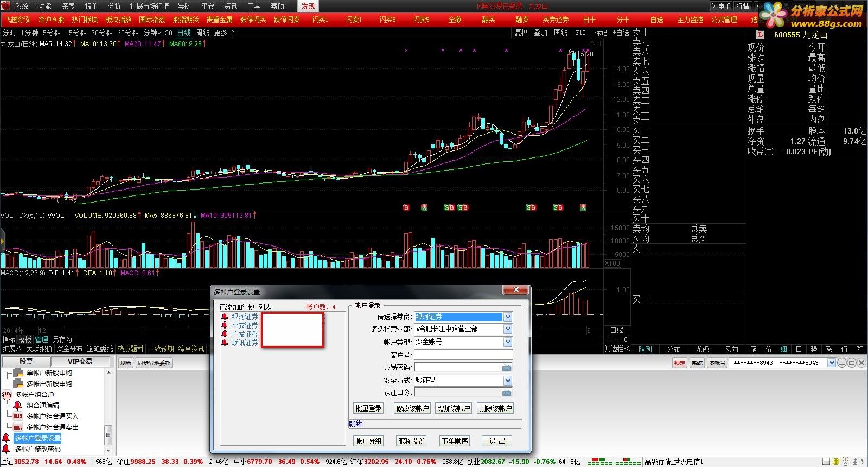Select 股票 tab in trade panel
Viewport: 868px width, 467px height.
(x=26, y=362)
